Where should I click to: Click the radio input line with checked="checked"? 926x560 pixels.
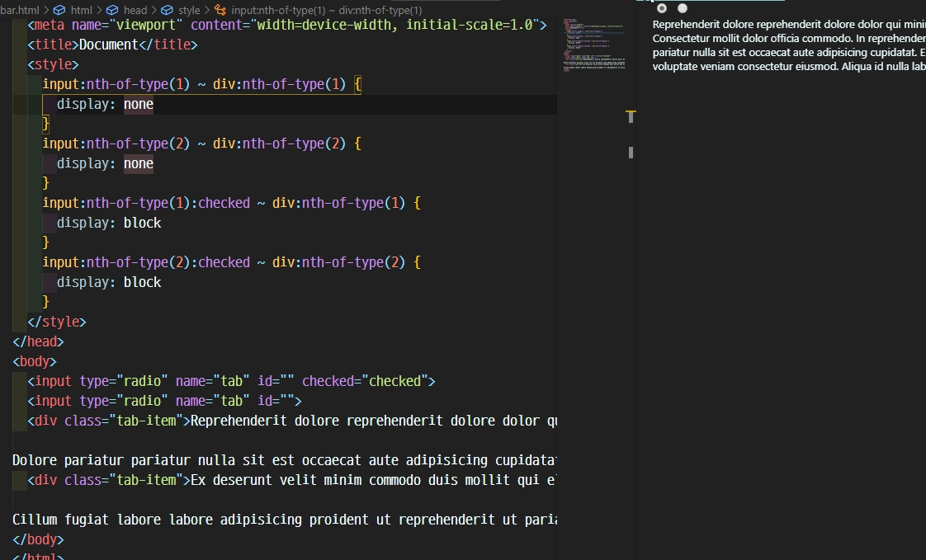[x=231, y=381]
